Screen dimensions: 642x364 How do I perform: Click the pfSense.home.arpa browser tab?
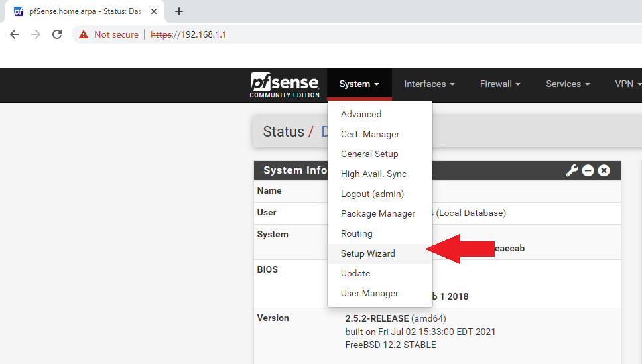coord(85,11)
